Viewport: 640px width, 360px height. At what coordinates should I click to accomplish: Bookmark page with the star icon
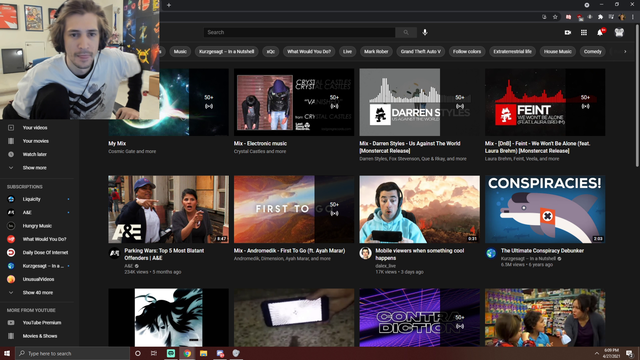click(555, 17)
